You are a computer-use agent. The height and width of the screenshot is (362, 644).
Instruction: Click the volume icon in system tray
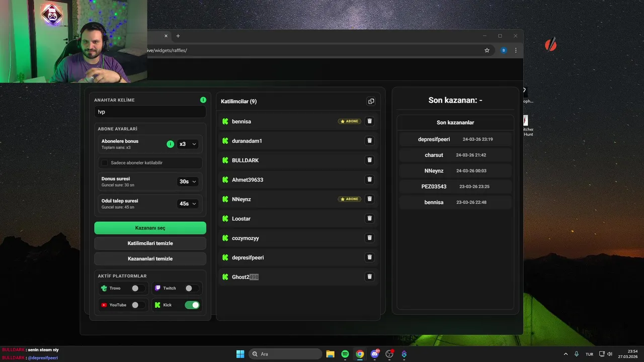click(610, 354)
